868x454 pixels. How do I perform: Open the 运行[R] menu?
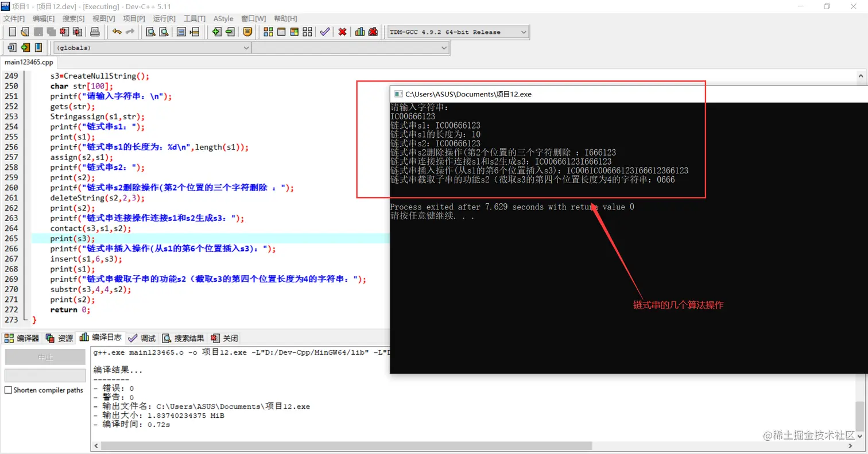[x=163, y=18]
